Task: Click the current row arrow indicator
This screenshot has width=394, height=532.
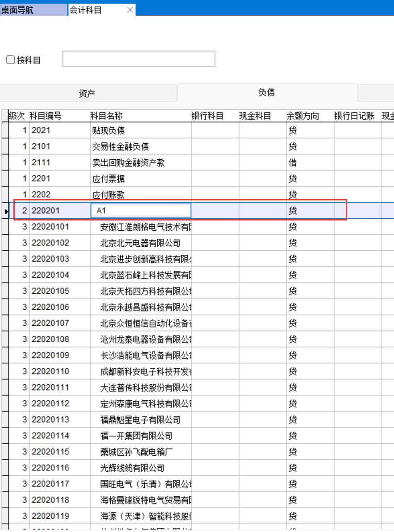Action: pos(5,211)
